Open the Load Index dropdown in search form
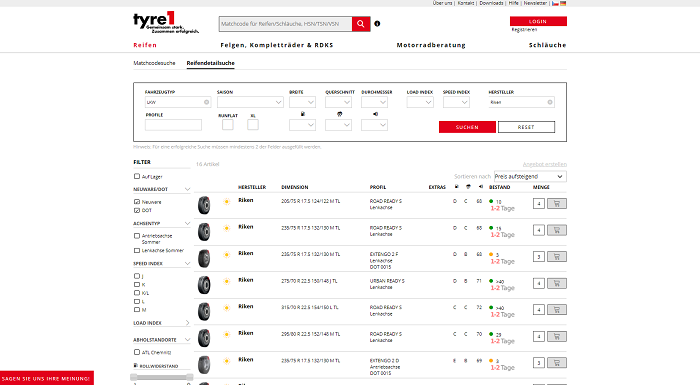This screenshot has width=700, height=385. 420,102
